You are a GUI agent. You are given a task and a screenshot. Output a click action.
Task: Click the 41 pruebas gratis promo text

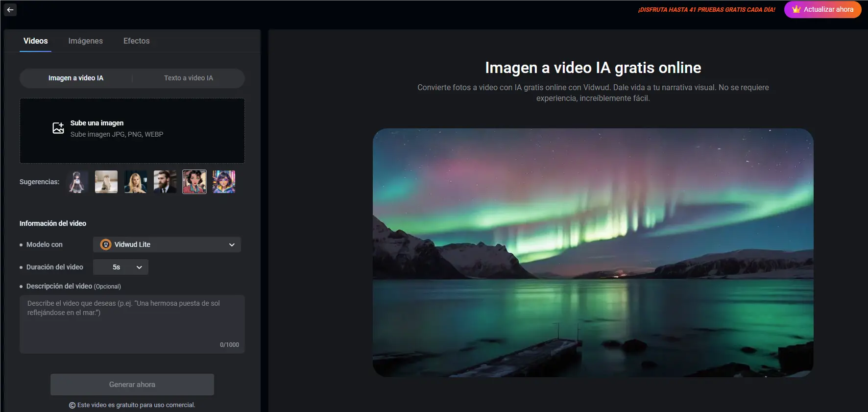[x=706, y=10]
